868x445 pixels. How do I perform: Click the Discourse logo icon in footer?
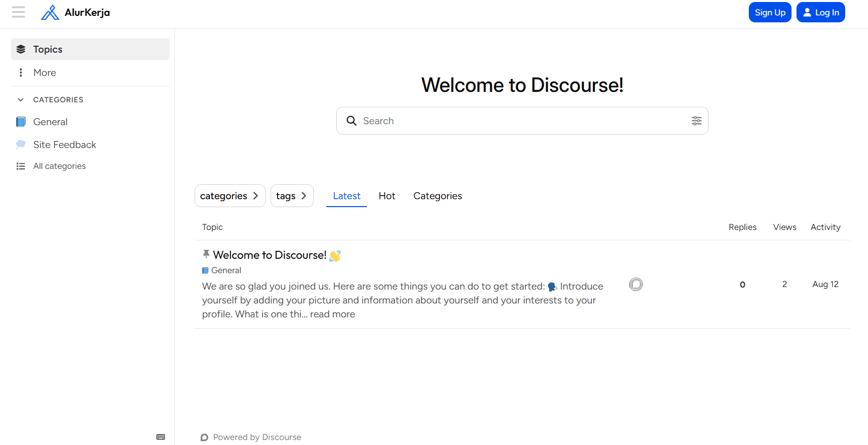pos(204,438)
